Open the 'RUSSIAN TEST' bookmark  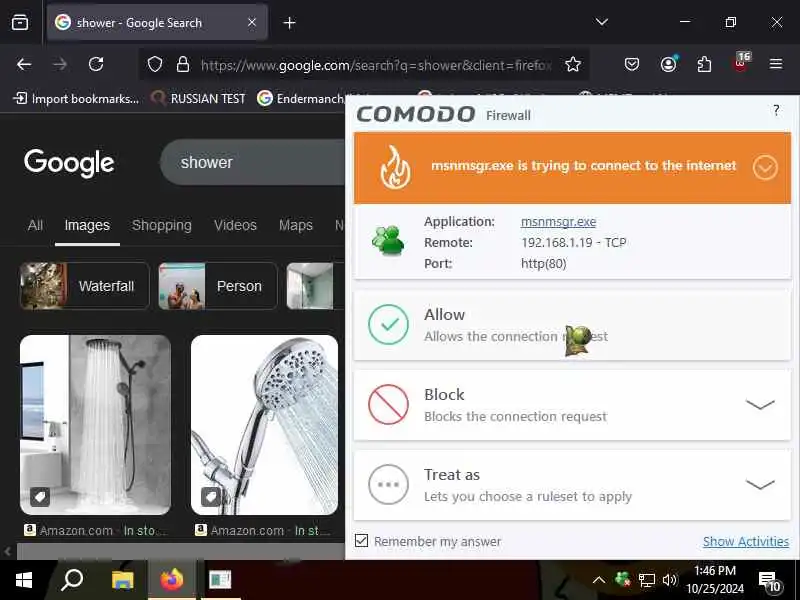[199, 98]
